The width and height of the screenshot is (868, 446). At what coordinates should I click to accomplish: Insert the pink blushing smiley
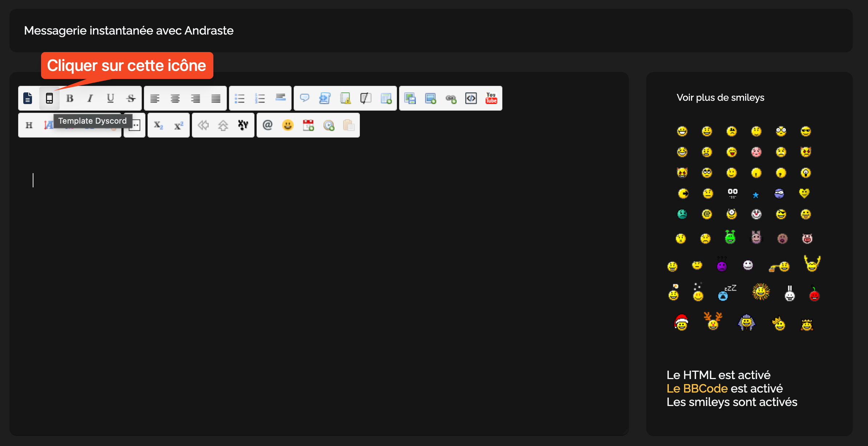click(x=756, y=152)
